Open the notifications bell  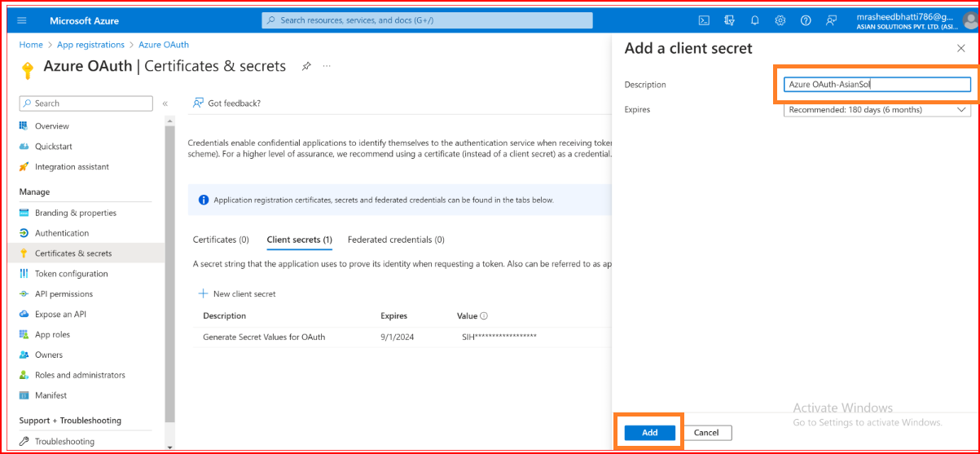[x=754, y=20]
